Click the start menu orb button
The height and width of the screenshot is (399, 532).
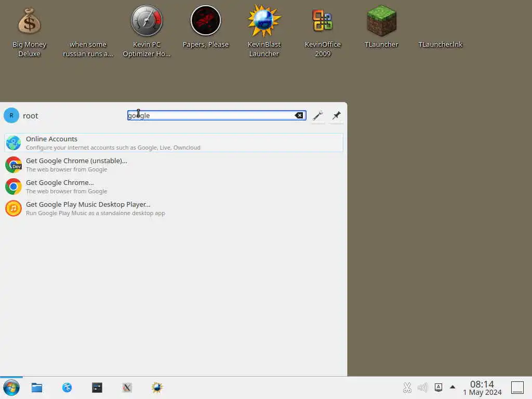click(x=11, y=388)
